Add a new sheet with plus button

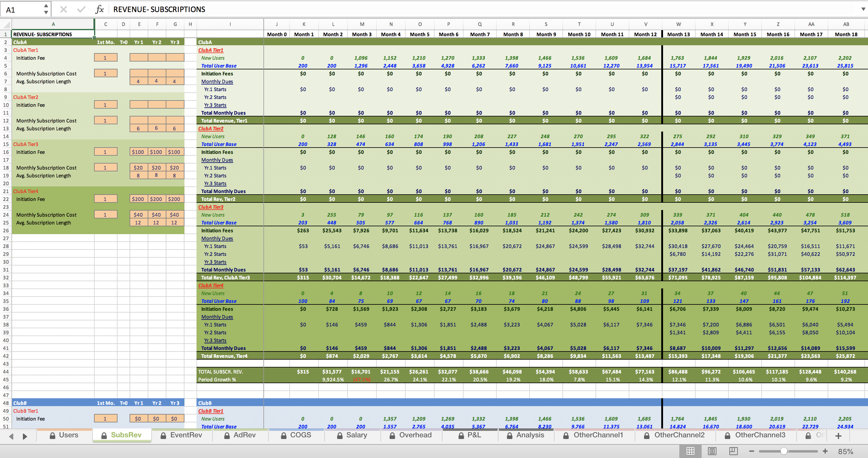coord(839,436)
